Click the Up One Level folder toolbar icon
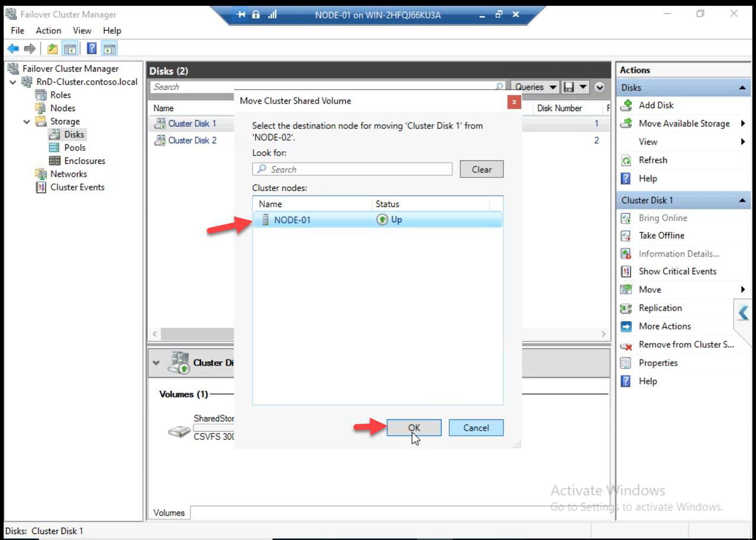The image size is (756, 540). 53,48
